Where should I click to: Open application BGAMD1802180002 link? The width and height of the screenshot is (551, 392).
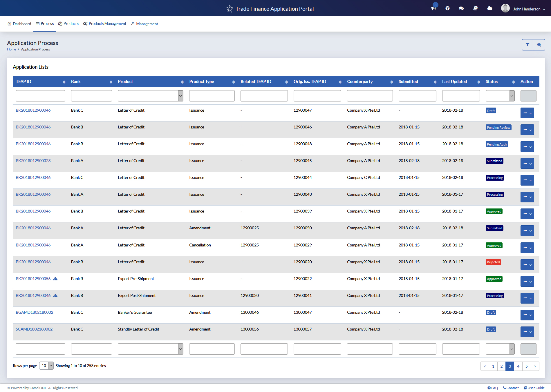coord(35,312)
